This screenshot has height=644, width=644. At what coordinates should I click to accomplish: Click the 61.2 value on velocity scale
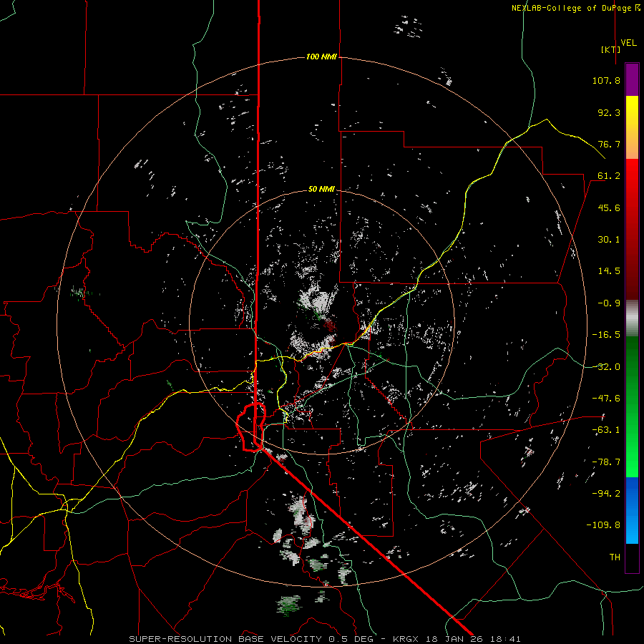[x=609, y=176]
